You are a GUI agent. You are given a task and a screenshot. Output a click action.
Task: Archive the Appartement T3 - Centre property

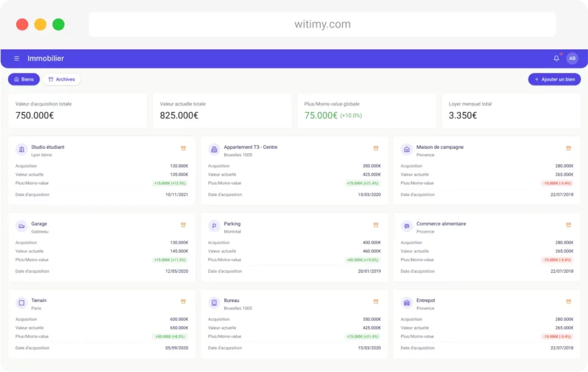click(376, 148)
